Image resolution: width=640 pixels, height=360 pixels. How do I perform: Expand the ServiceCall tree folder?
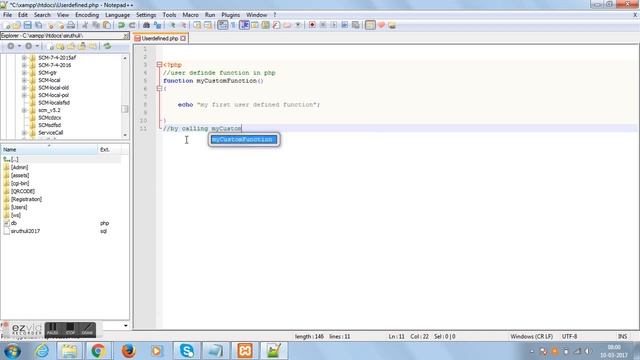pos(24,133)
